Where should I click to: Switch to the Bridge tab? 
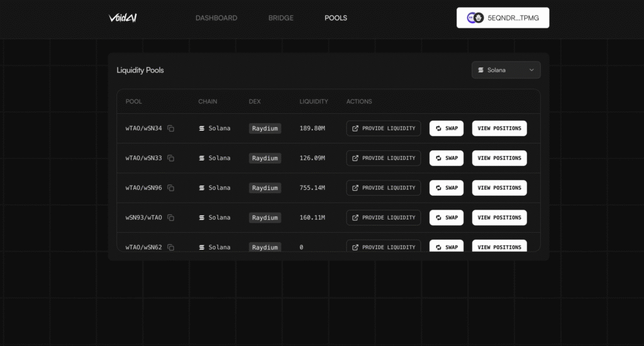click(x=281, y=18)
